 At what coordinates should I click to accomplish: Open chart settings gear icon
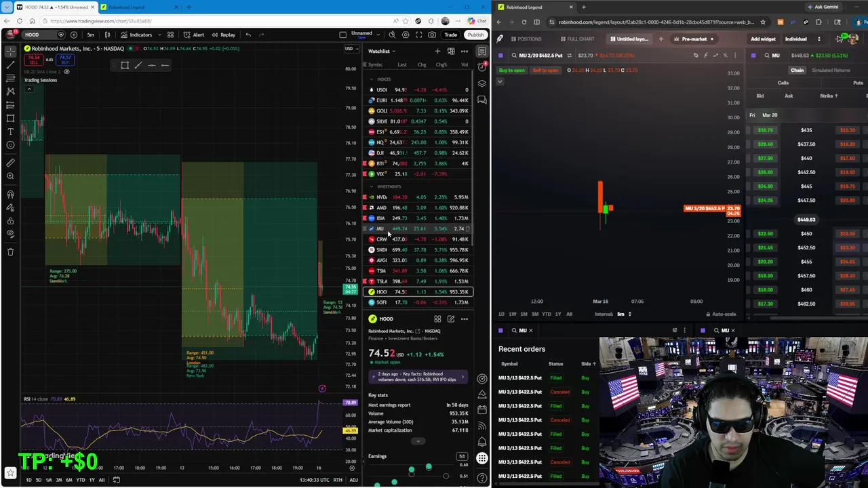pyautogui.click(x=406, y=35)
